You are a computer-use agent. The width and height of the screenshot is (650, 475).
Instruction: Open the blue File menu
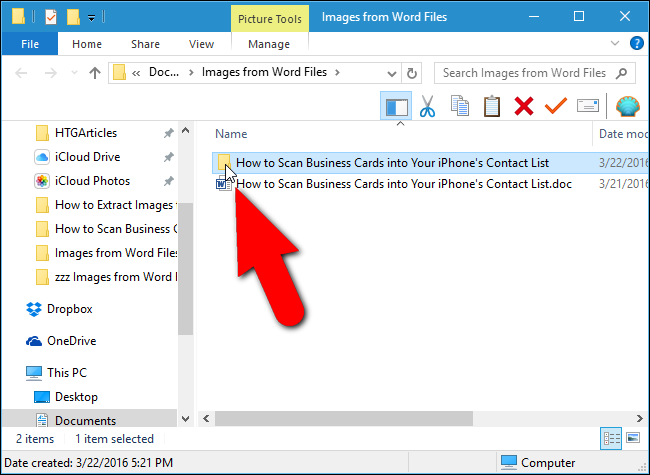[30, 44]
